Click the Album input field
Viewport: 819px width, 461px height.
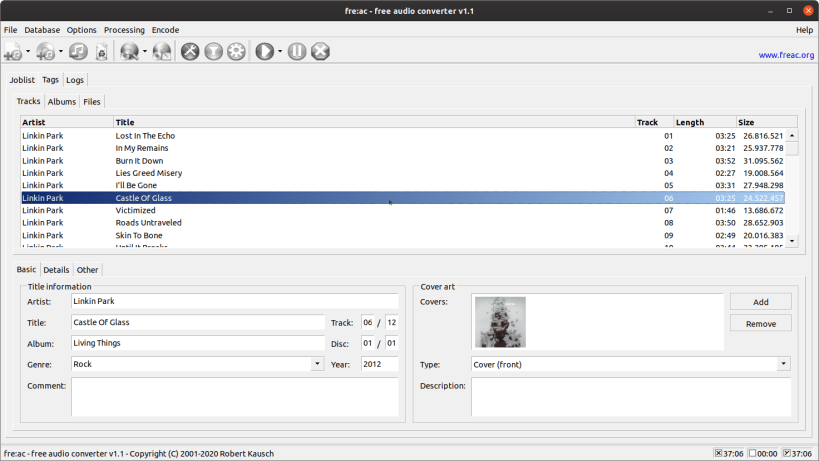point(198,343)
